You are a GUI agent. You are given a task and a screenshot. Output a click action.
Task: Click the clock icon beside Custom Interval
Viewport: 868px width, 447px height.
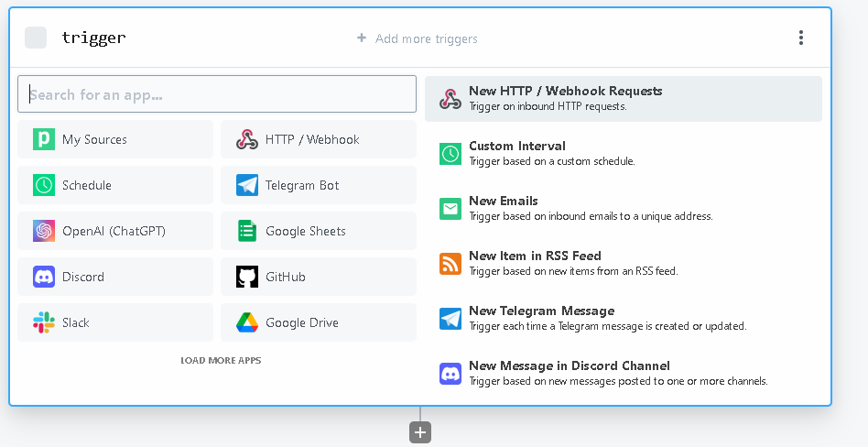click(x=450, y=154)
